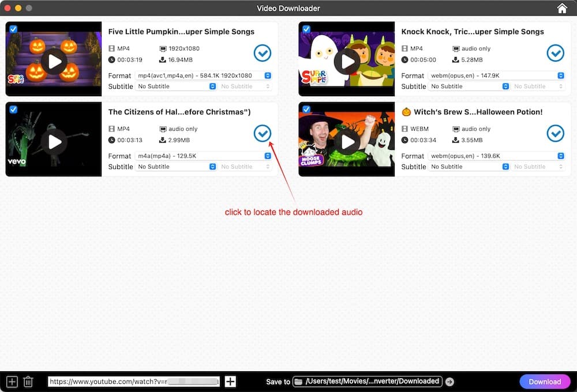Open Subtitle dropdown for The Citizens of Halloween
Viewport: 577px width, 392px height.
pyautogui.click(x=176, y=167)
